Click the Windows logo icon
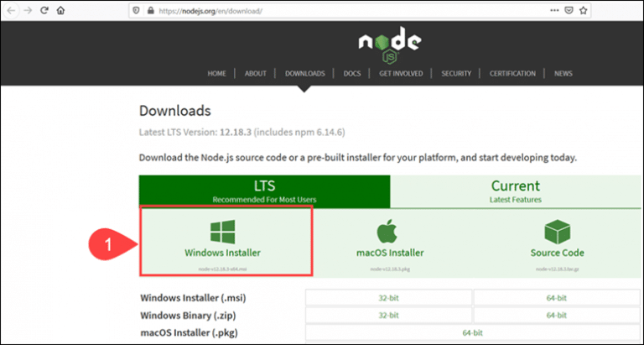Viewport: 644px width, 345px height. (x=222, y=232)
